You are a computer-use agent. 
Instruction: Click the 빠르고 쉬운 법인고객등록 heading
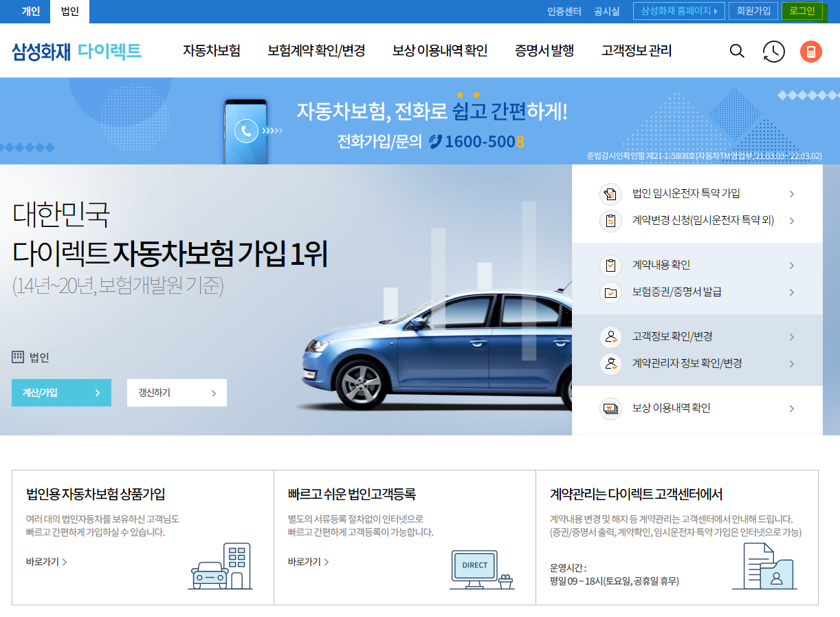352,495
